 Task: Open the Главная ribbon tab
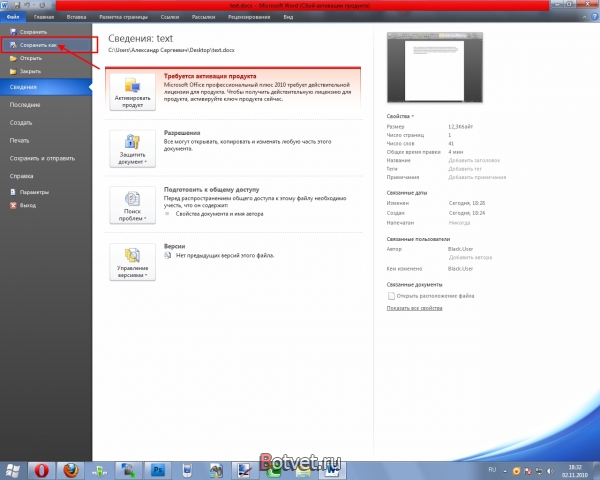[44, 17]
